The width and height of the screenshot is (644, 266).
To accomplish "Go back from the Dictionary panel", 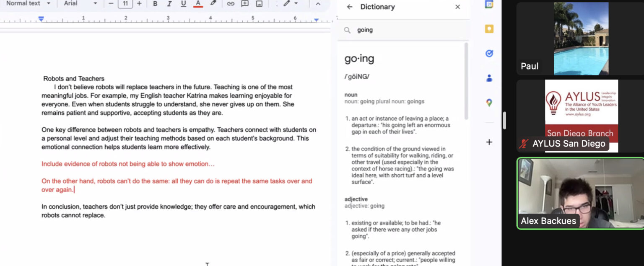I will coord(350,7).
